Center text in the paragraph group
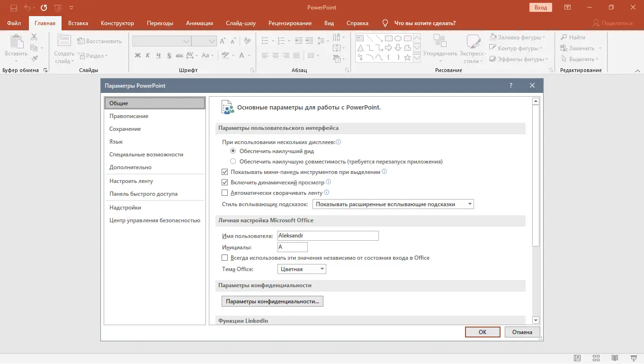Screen dimensions: 644x364 pyautogui.click(x=276, y=55)
